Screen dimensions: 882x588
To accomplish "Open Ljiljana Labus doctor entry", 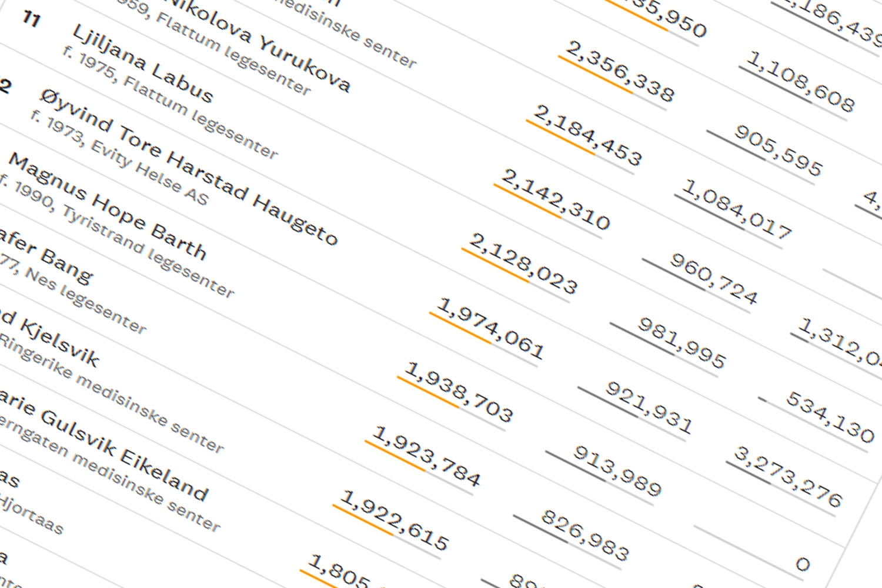I will [x=142, y=63].
